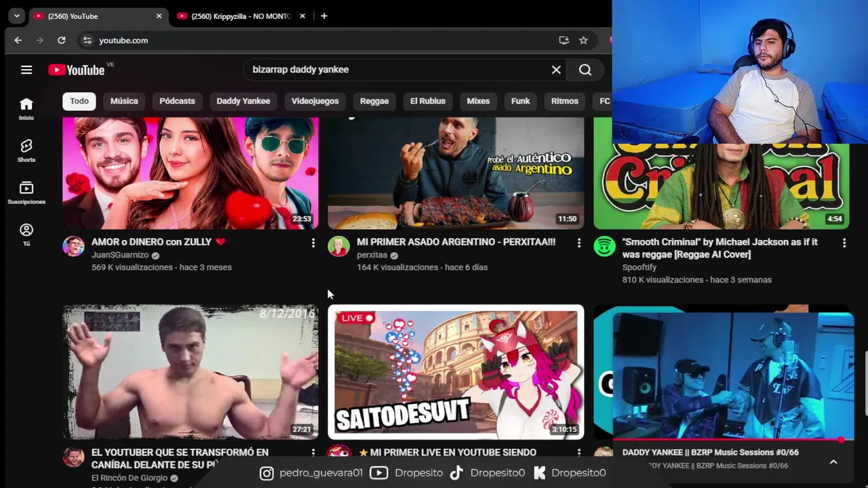Screen dimensions: 868x488
Task: Click '569 K visualizaciones · hace 3 meses' text
Action: pyautogui.click(x=161, y=267)
